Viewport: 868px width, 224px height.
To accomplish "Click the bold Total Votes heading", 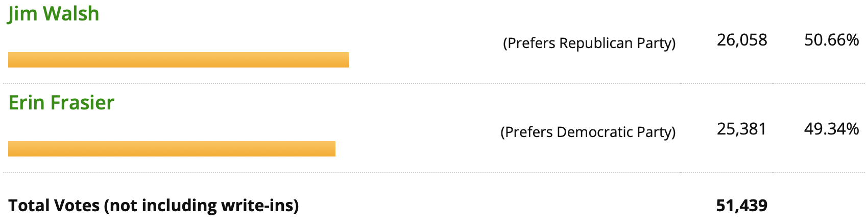I will tap(54, 206).
